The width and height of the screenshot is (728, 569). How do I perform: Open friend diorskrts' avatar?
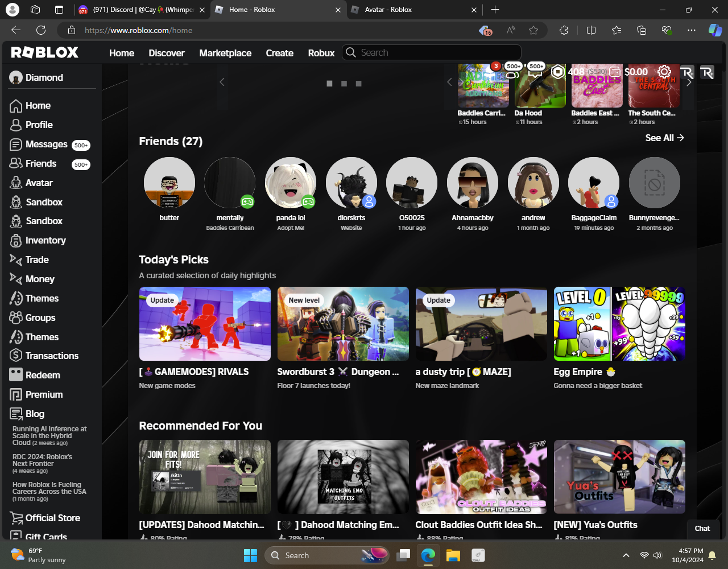[x=351, y=183]
